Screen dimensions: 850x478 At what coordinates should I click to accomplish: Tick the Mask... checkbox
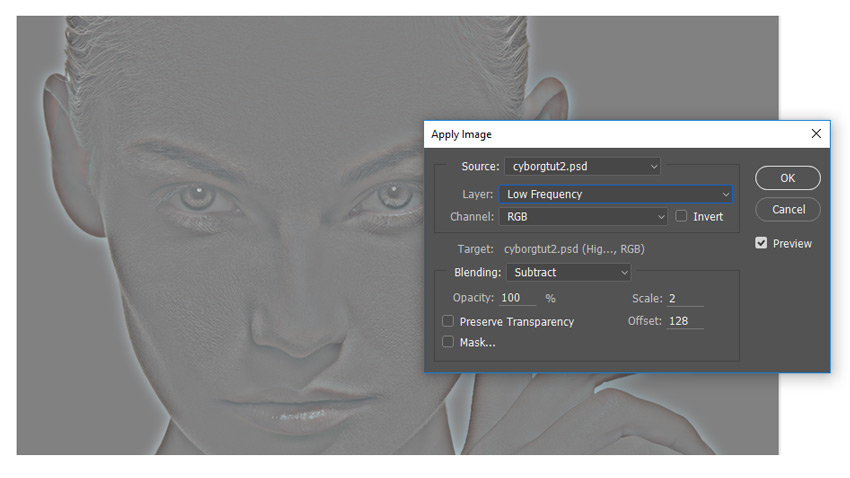(448, 342)
